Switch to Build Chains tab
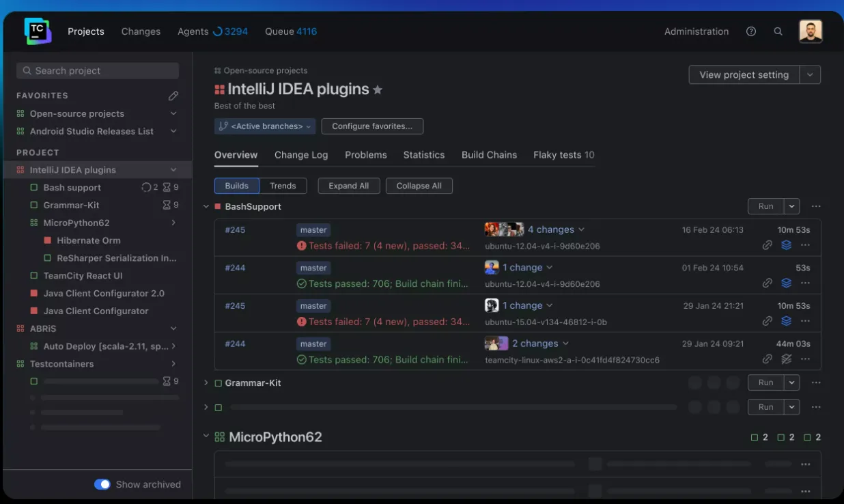844x504 pixels. coord(489,155)
